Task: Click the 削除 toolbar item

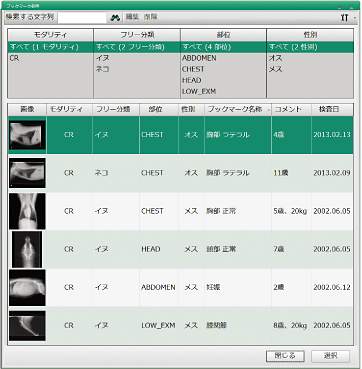Action: (150, 17)
